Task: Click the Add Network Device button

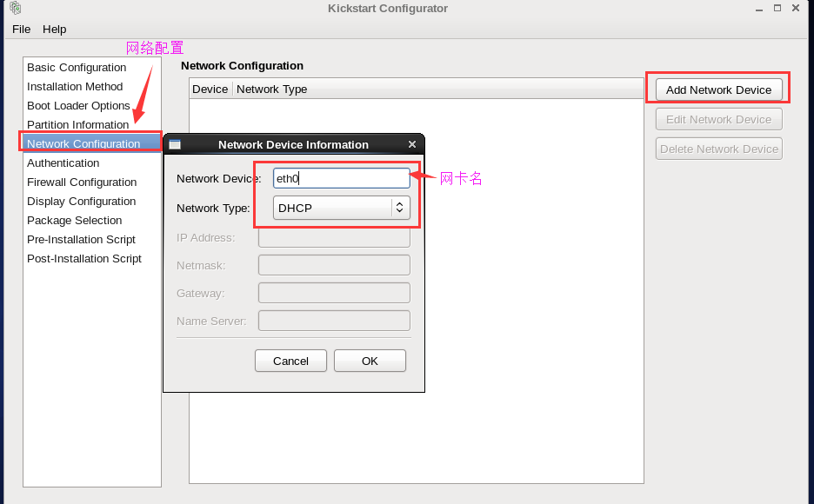Action: [x=718, y=90]
